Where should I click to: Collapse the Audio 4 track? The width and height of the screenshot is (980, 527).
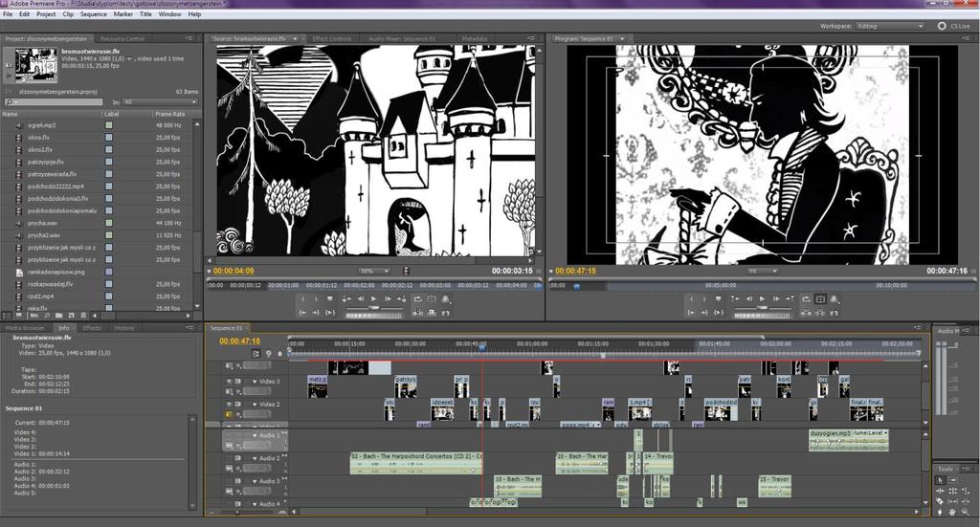(255, 504)
